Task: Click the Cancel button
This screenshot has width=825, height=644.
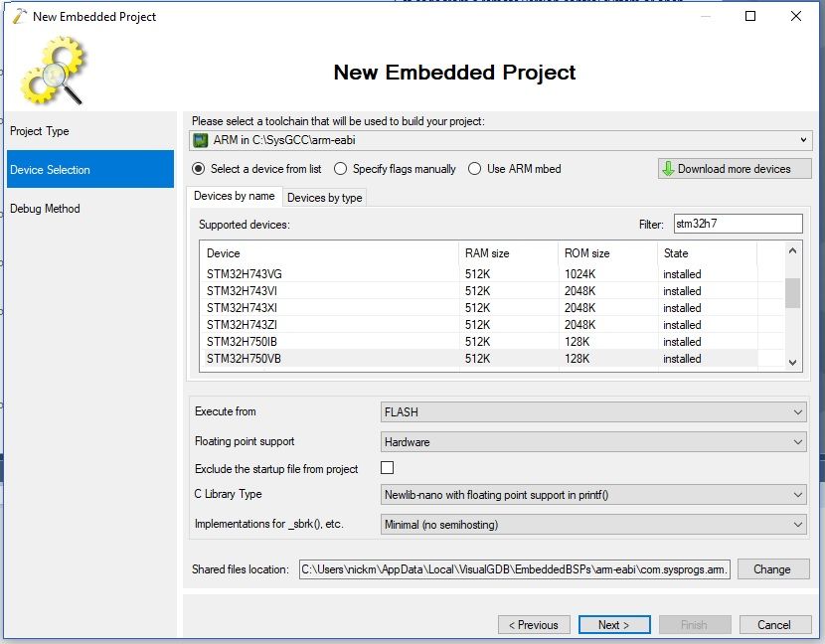Action: coord(774,625)
